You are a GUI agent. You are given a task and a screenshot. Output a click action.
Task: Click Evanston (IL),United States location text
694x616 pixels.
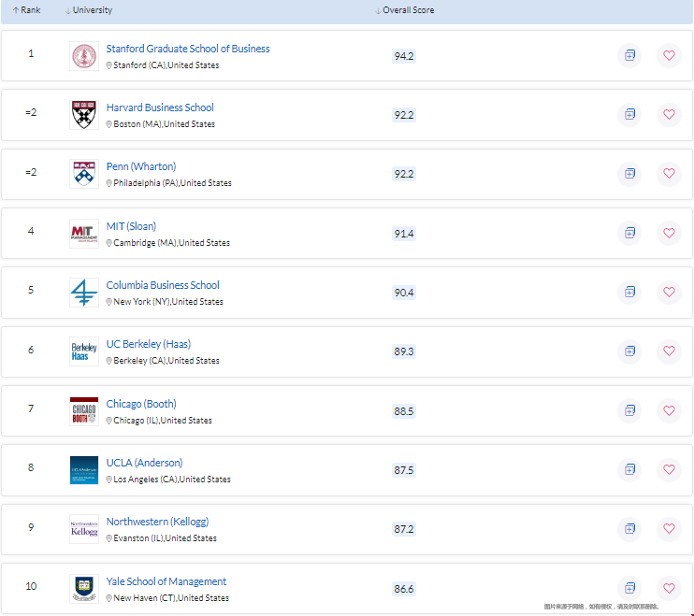coord(166,538)
